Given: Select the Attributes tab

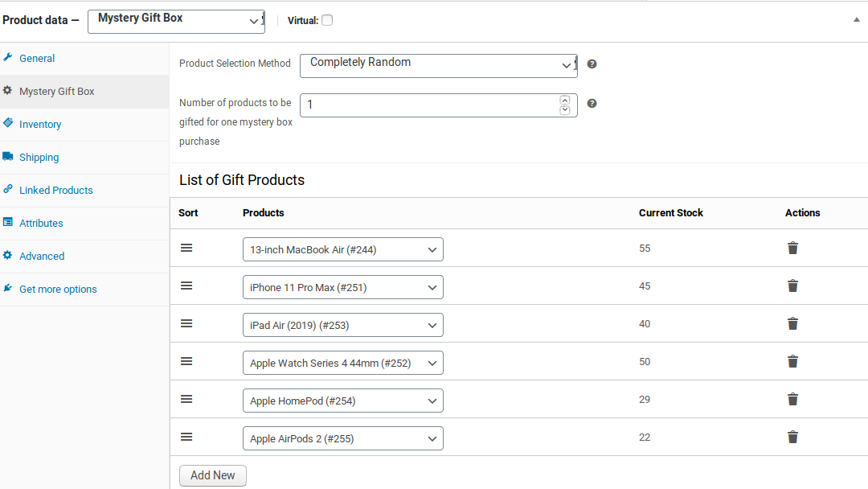Looking at the screenshot, I should pyautogui.click(x=41, y=223).
